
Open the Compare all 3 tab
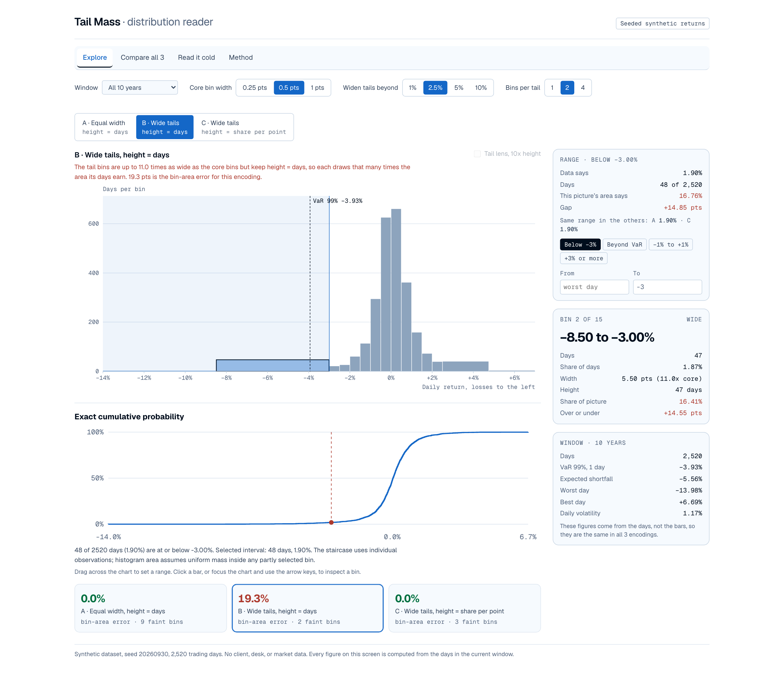pos(142,57)
